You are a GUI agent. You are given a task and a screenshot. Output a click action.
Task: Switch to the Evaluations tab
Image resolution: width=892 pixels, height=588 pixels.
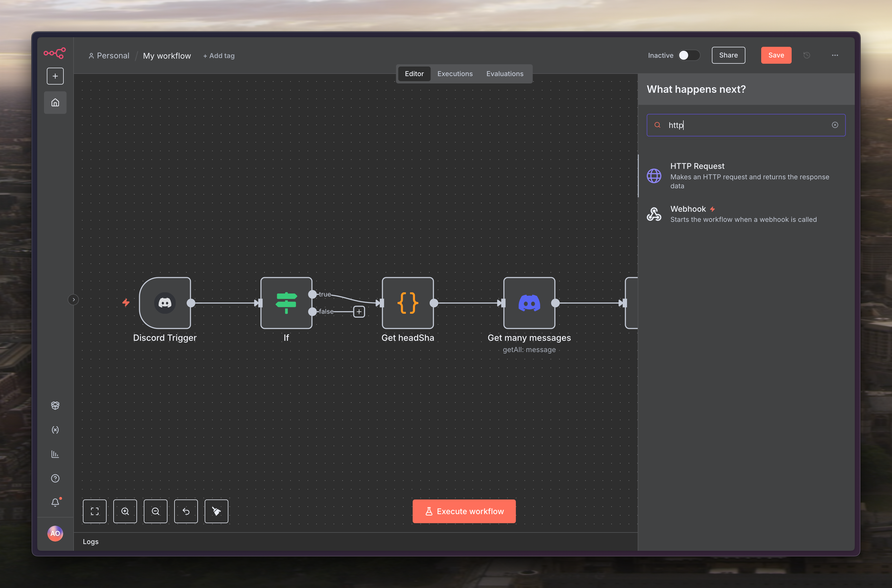(x=505, y=74)
